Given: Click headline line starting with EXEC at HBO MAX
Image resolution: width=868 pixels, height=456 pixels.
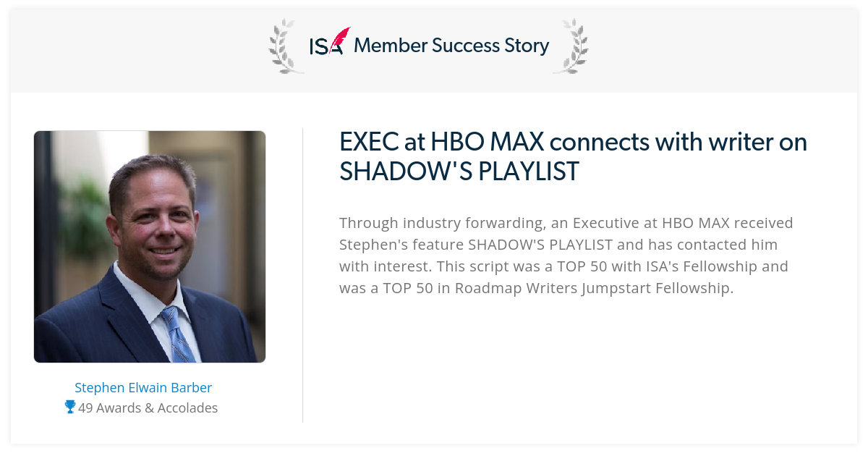Looking at the screenshot, I should click(x=573, y=142).
